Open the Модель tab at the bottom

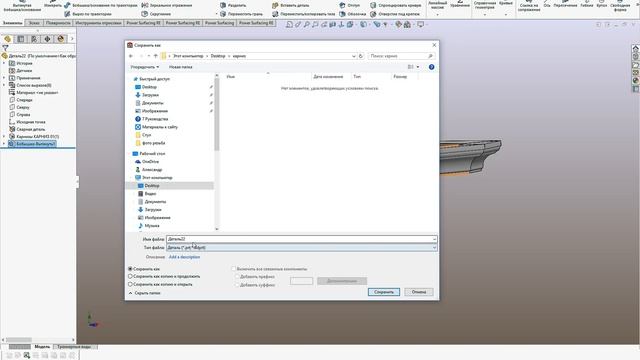[x=42, y=347]
